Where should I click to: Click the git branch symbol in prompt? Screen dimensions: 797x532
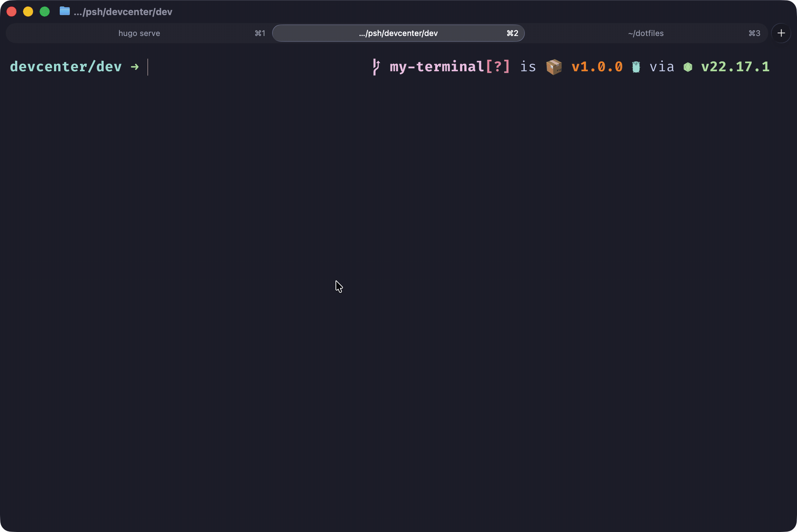point(376,67)
